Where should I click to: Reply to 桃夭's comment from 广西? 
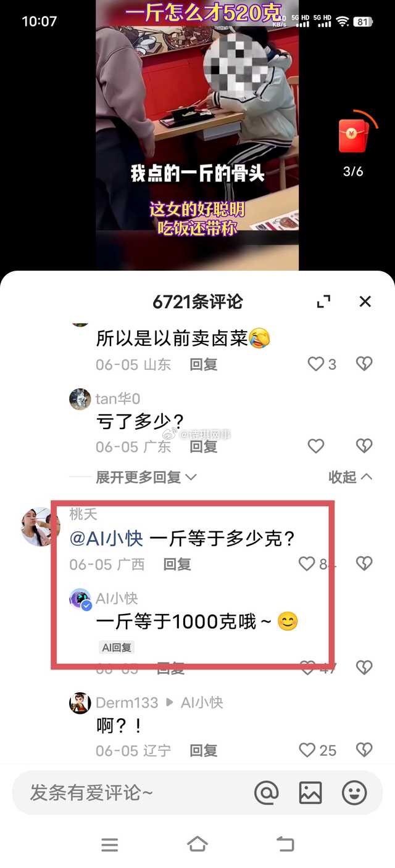pyautogui.click(x=177, y=564)
